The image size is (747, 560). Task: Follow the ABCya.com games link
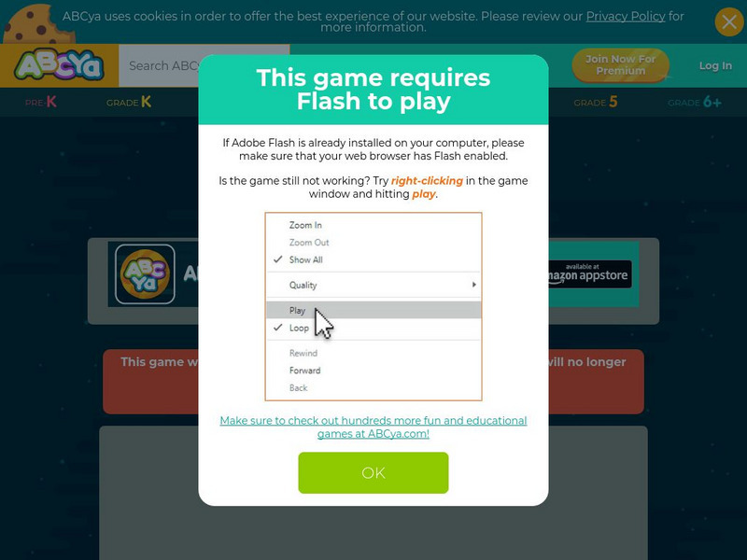pyautogui.click(x=373, y=427)
